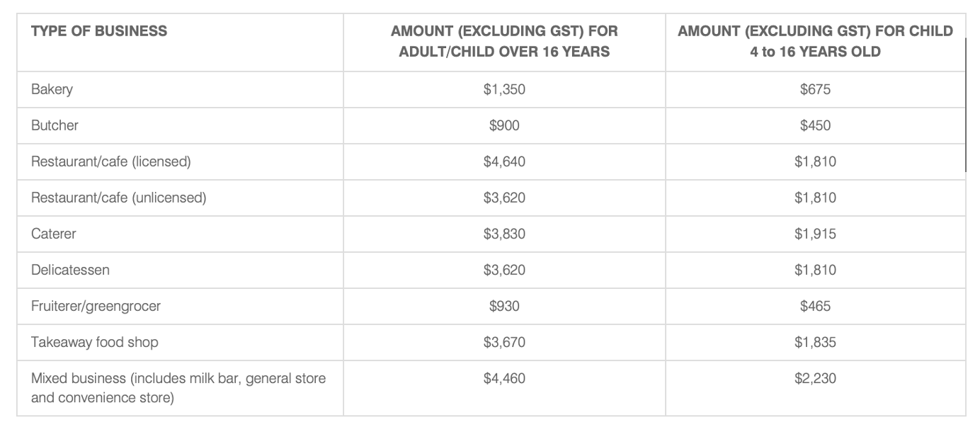Select the Delicatessen row label
This screenshot has width=980, height=432.
pos(70,270)
